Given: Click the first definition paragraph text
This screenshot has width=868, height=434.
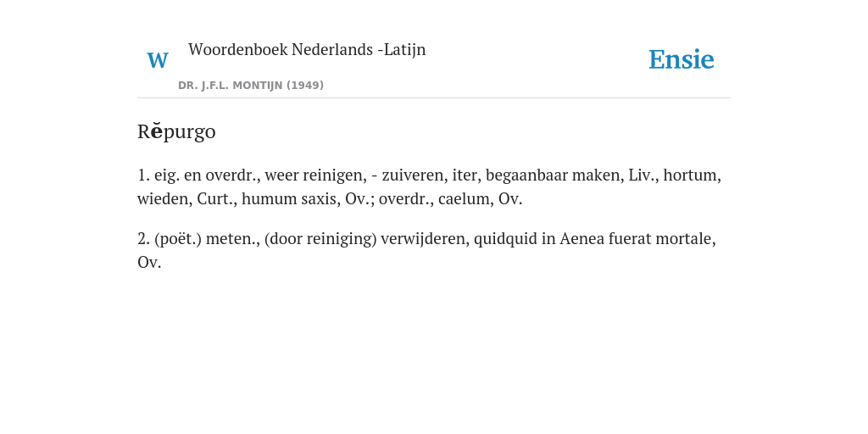Looking at the screenshot, I should (x=430, y=186).
